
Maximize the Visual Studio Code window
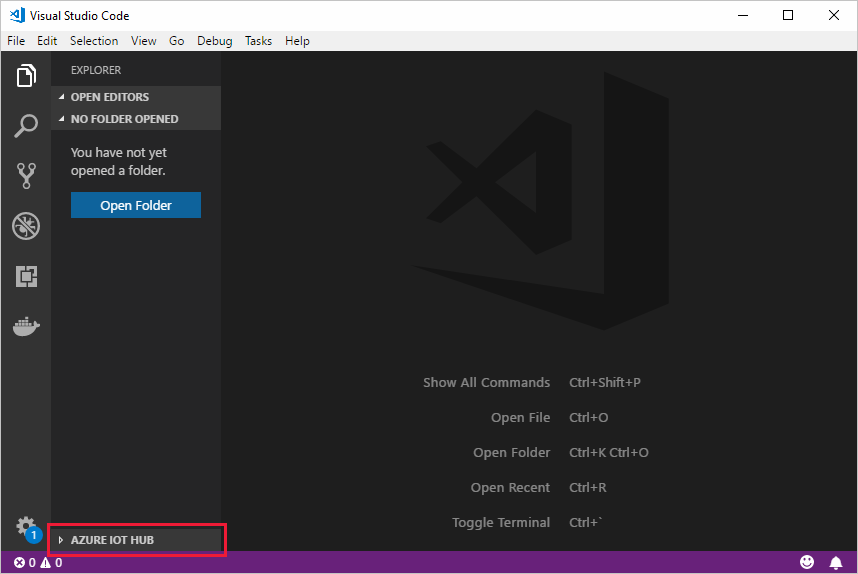coord(788,15)
